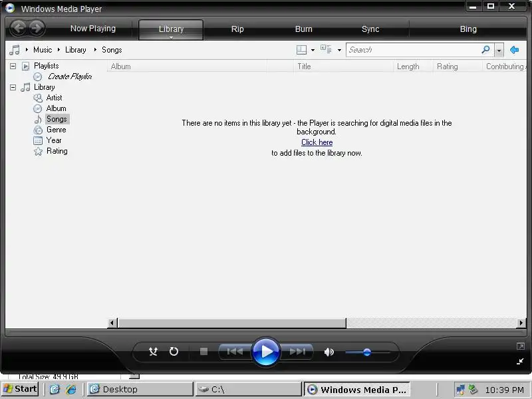The image size is (532, 399).
Task: Open the View options icon
Action: [x=326, y=49]
